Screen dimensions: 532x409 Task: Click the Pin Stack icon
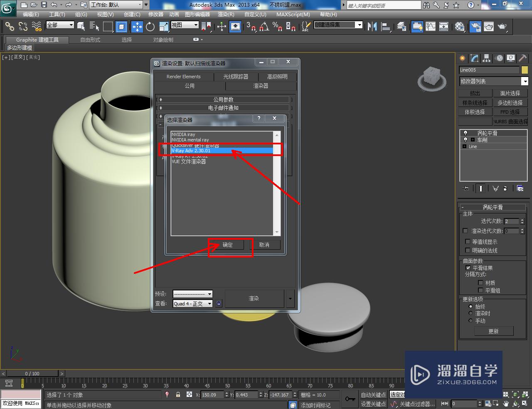[466, 188]
